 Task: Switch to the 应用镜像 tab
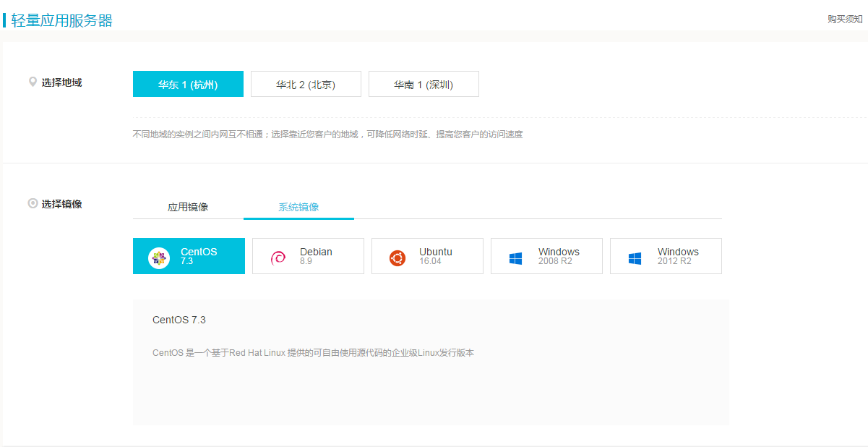point(188,207)
